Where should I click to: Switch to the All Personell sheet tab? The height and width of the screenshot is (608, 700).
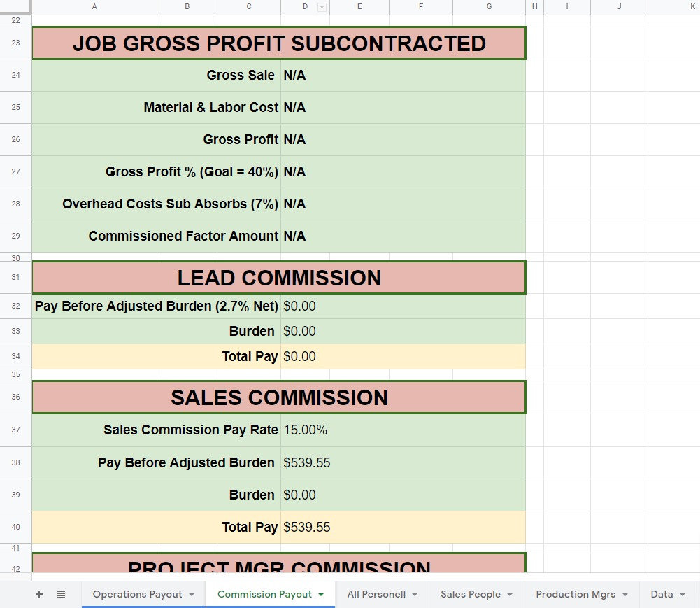[x=376, y=594]
